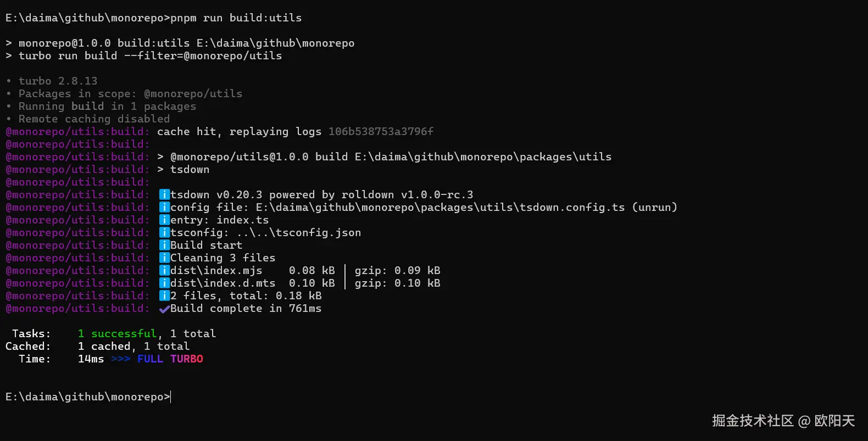This screenshot has width=868, height=441.
Task: Click the FULL TURBO text
Action: coord(170,359)
